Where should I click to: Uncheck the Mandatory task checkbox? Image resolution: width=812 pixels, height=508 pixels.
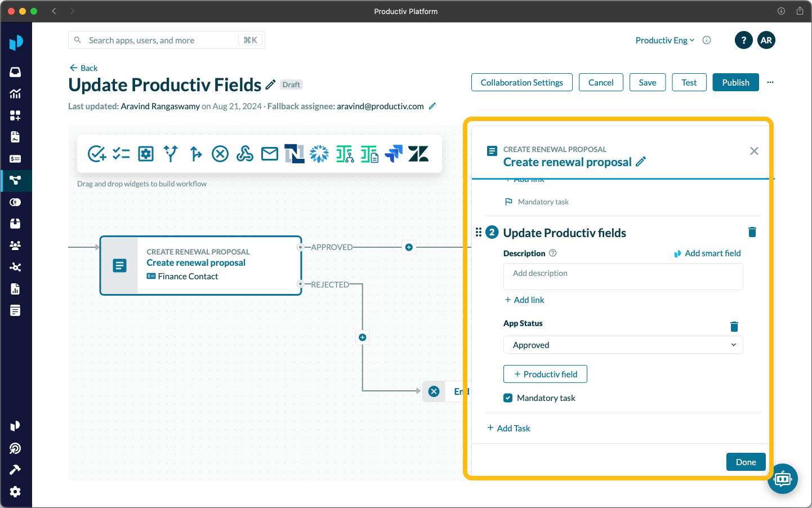point(508,398)
